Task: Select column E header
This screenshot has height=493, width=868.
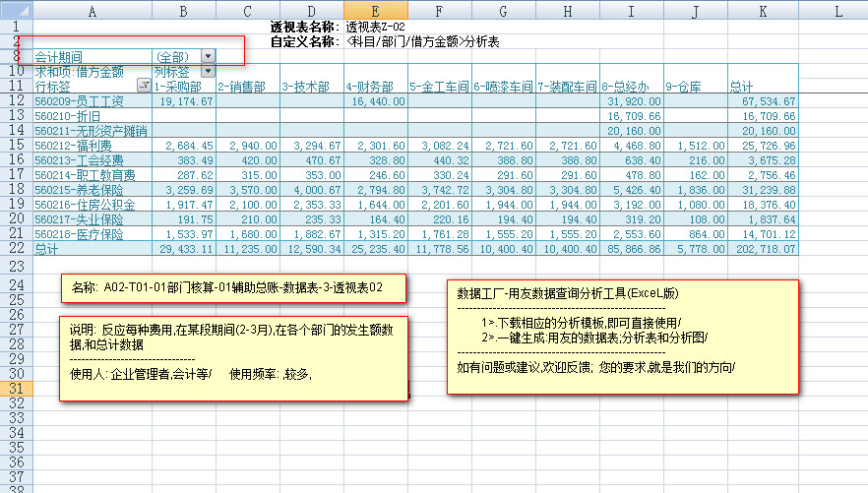Action: pos(376,11)
